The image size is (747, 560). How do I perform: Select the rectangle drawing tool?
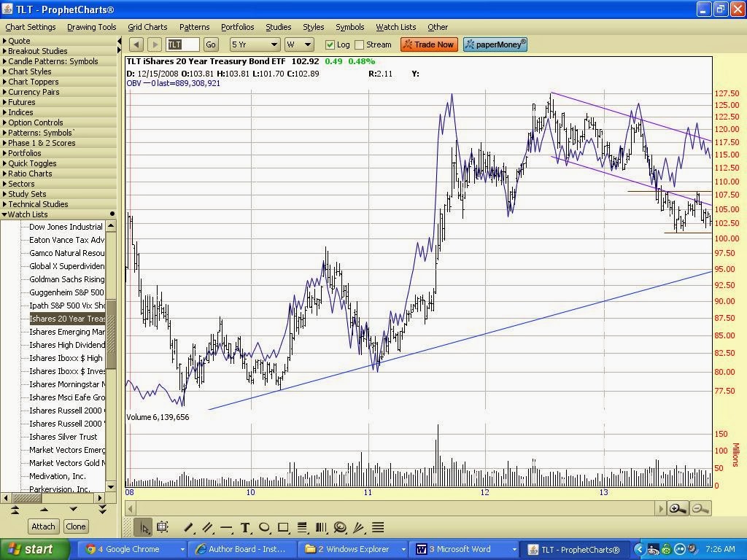coord(284,527)
